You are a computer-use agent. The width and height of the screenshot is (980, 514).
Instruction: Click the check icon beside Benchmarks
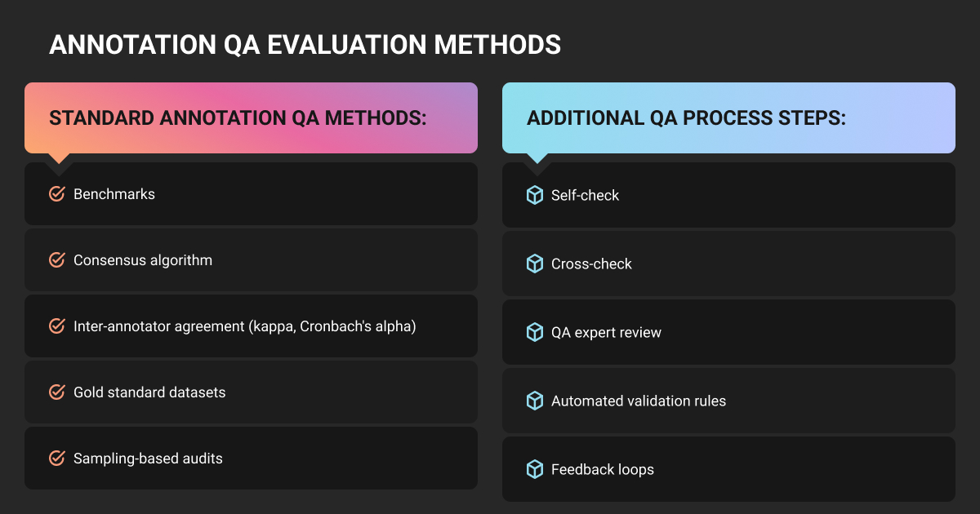point(56,194)
